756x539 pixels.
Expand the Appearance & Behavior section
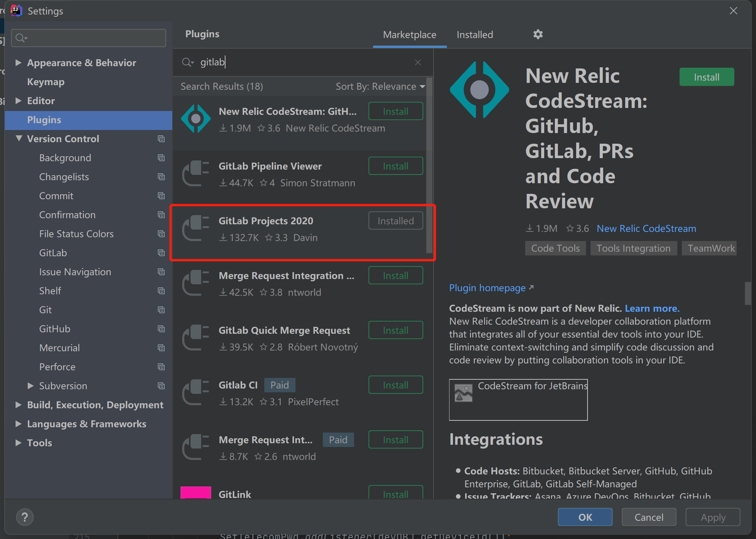click(18, 63)
